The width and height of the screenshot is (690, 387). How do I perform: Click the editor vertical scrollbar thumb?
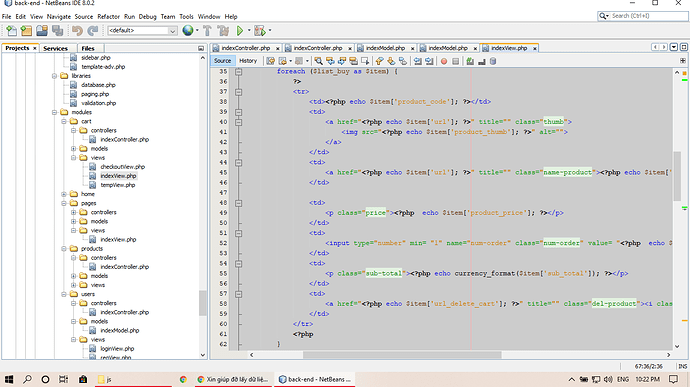(677, 176)
